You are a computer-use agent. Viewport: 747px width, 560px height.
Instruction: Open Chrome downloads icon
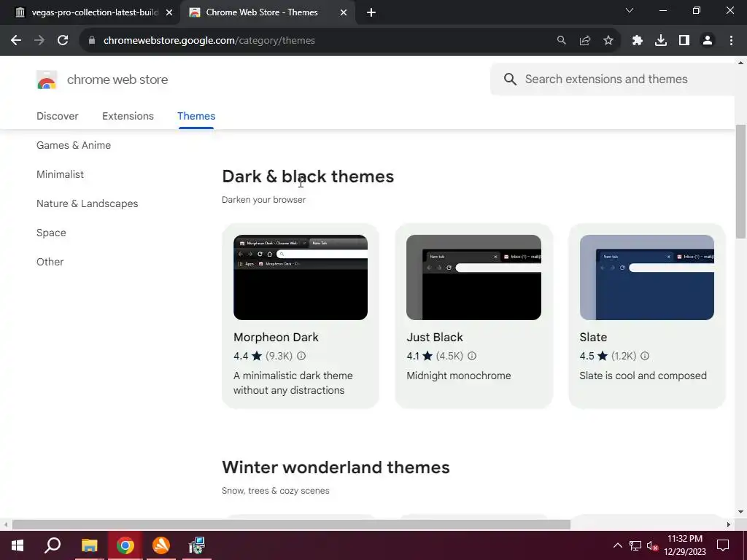click(x=661, y=41)
